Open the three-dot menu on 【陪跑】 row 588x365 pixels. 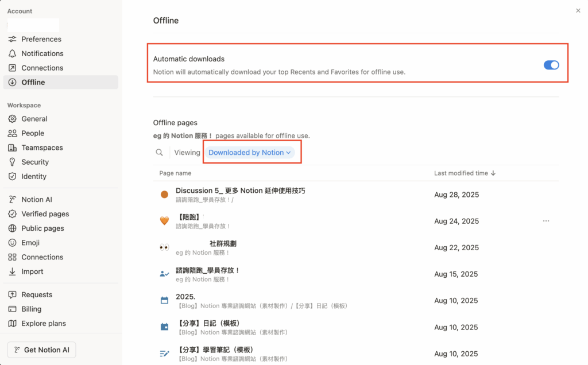coord(546,221)
